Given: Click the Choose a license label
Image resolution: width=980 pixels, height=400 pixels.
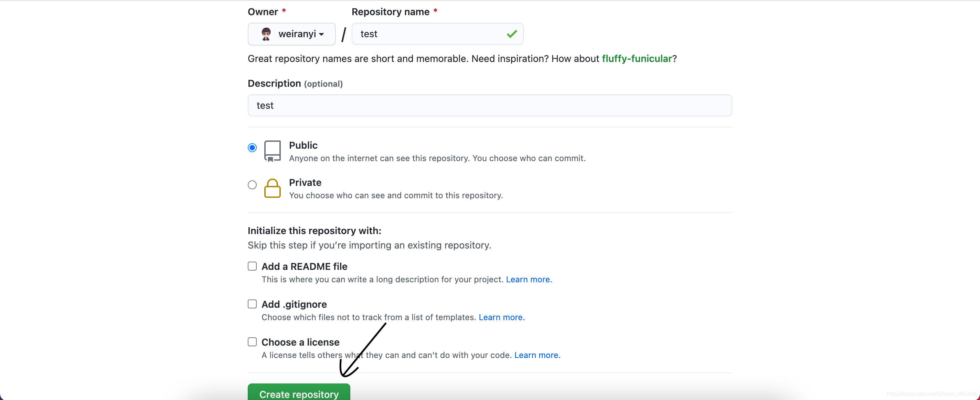Looking at the screenshot, I should pos(300,342).
